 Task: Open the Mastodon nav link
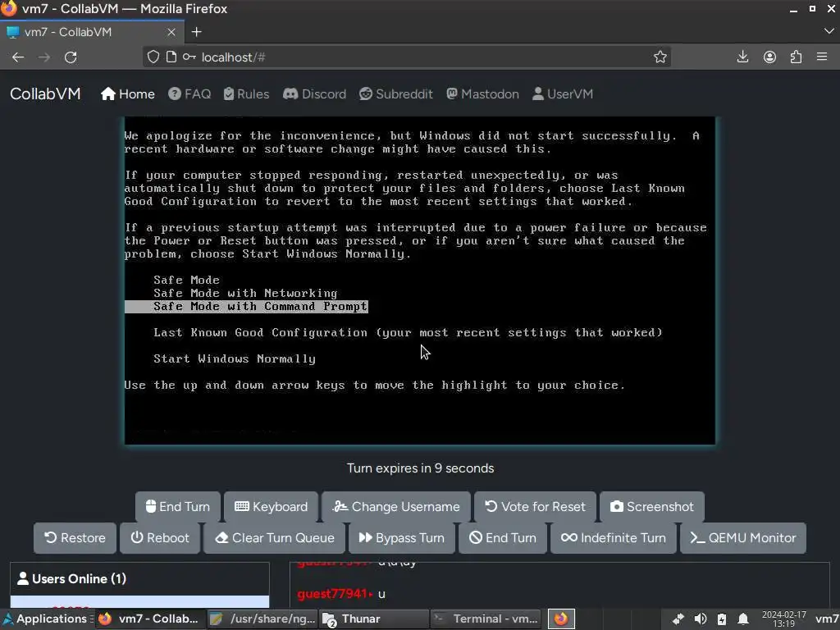(x=482, y=94)
